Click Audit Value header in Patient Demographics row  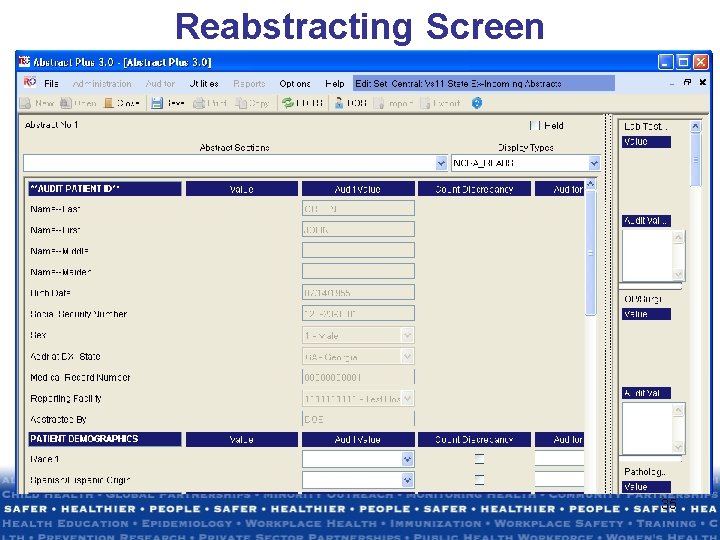coord(358,439)
